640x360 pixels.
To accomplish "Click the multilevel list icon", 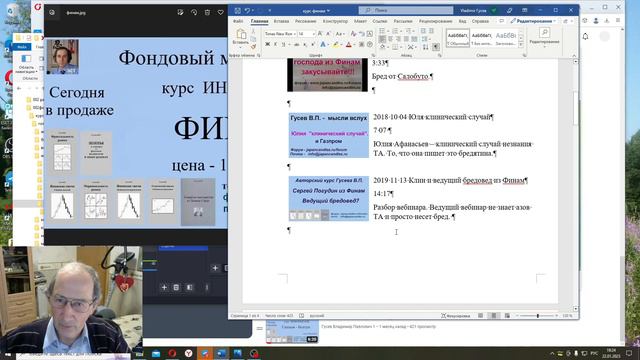I will [x=409, y=31].
